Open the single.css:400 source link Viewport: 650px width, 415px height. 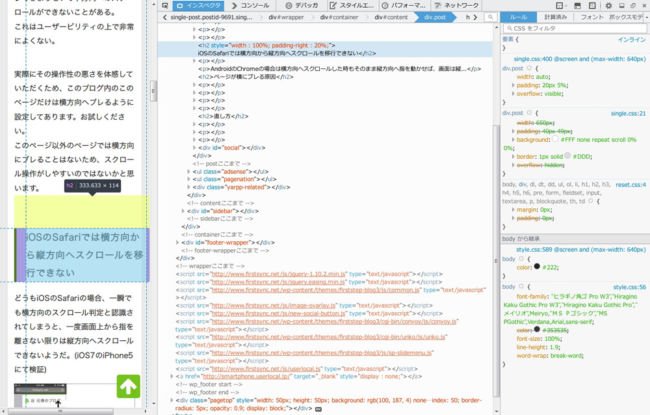point(580,59)
